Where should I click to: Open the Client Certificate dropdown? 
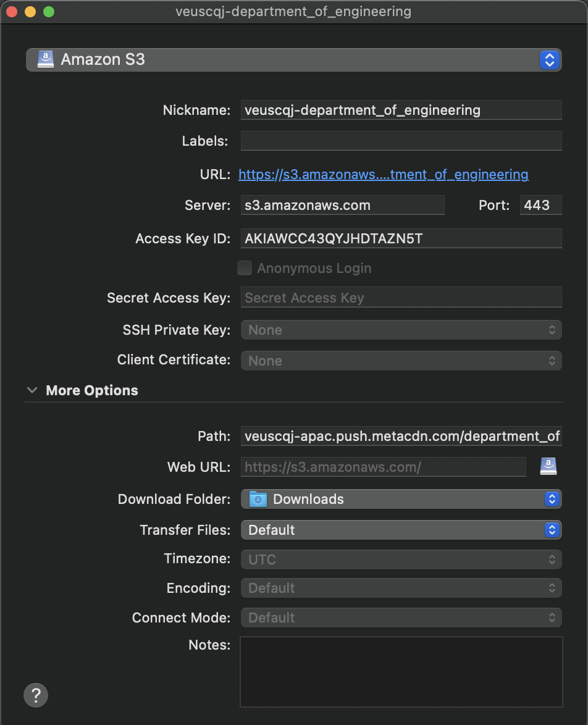[401, 361]
